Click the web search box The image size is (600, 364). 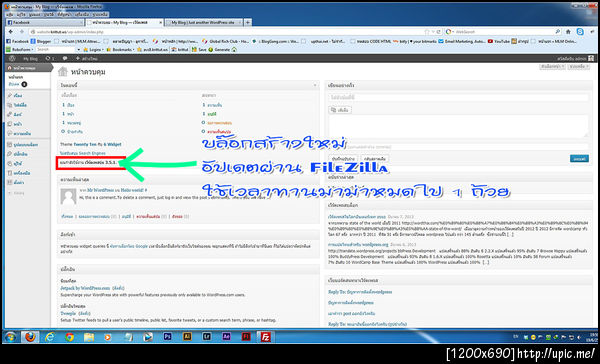point(504,32)
